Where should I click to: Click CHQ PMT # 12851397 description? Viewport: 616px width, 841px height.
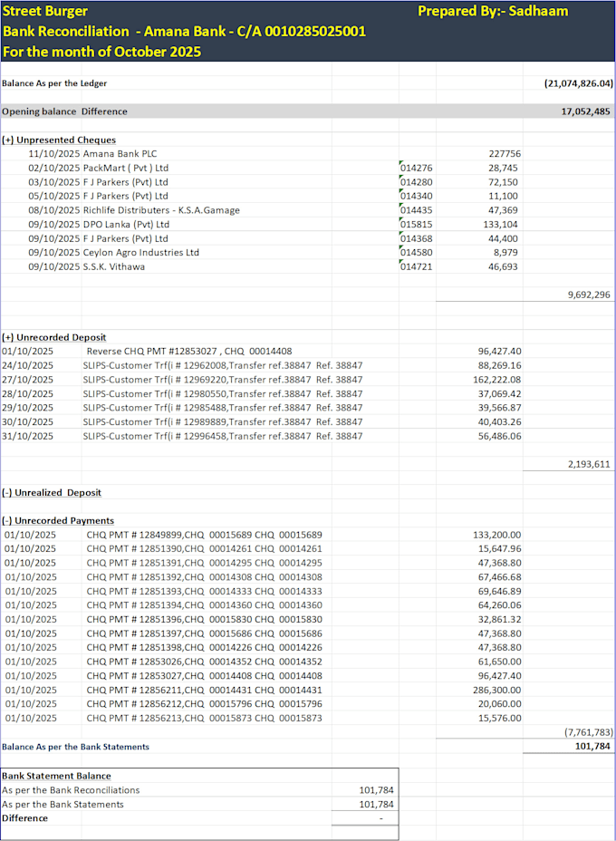pos(204,633)
